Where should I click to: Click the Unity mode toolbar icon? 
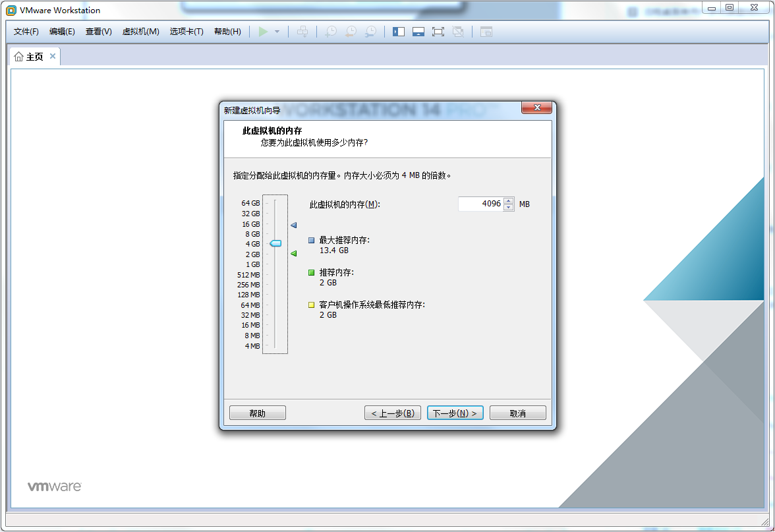[458, 32]
